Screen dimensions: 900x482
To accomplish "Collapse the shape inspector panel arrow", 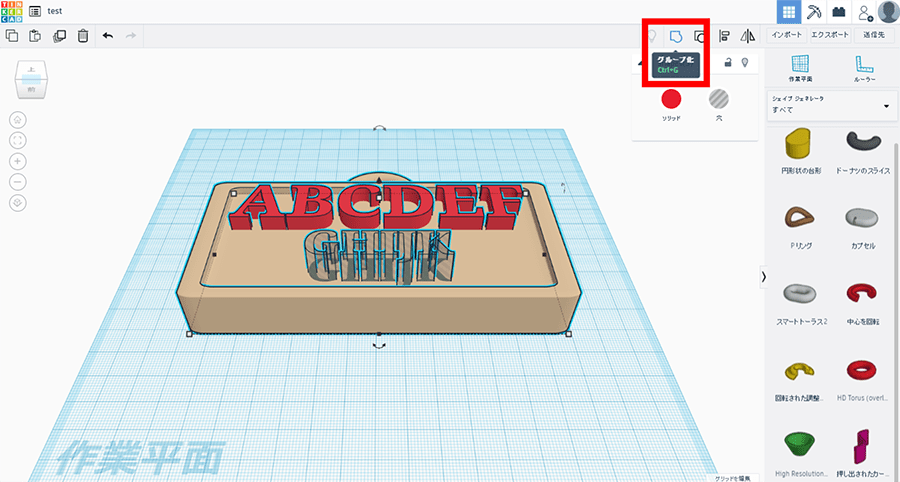I will point(640,63).
